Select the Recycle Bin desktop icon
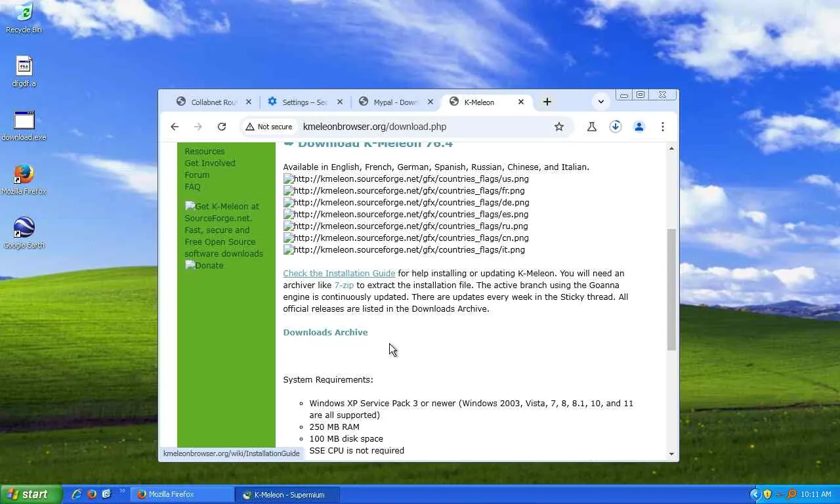 24,18
